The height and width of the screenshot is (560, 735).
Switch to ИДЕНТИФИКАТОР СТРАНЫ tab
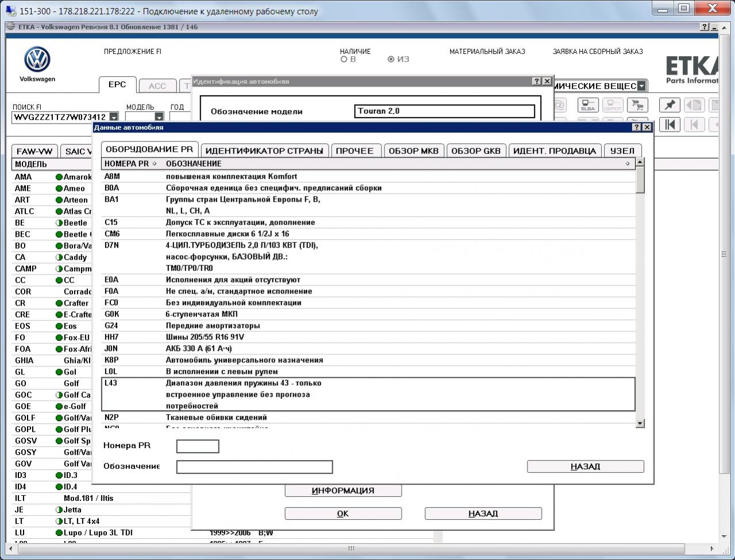264,151
